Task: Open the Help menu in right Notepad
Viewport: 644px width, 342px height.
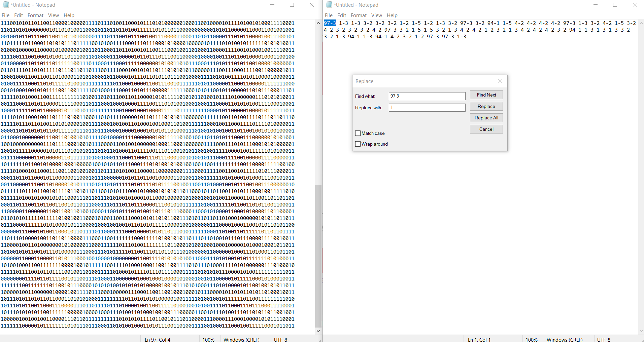Action: pyautogui.click(x=392, y=15)
